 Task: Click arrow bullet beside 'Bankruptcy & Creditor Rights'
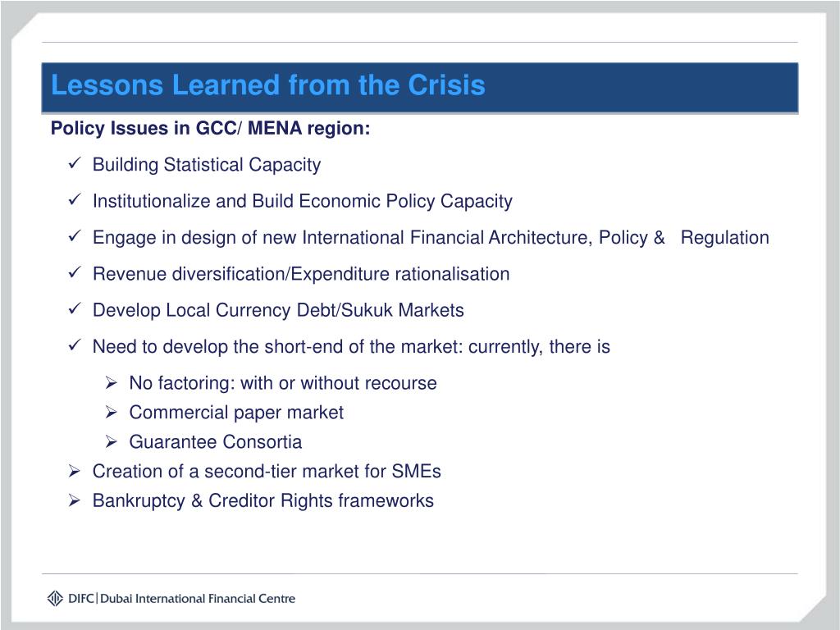(75, 500)
